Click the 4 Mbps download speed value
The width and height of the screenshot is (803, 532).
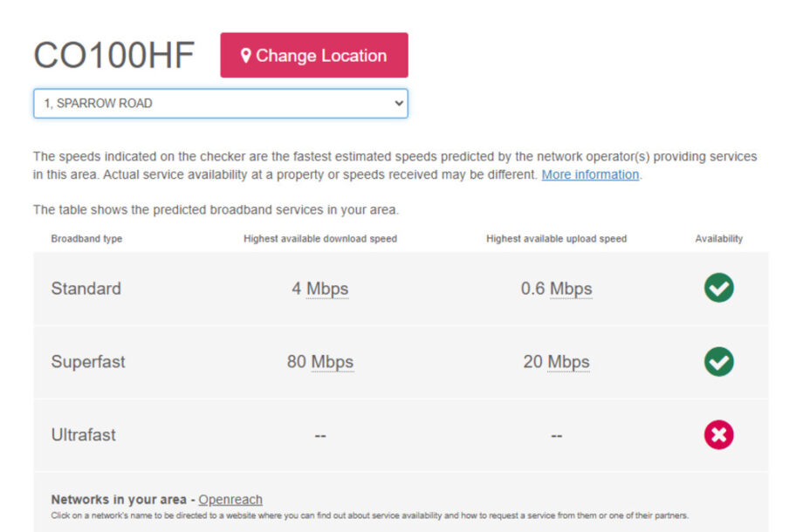coord(320,289)
